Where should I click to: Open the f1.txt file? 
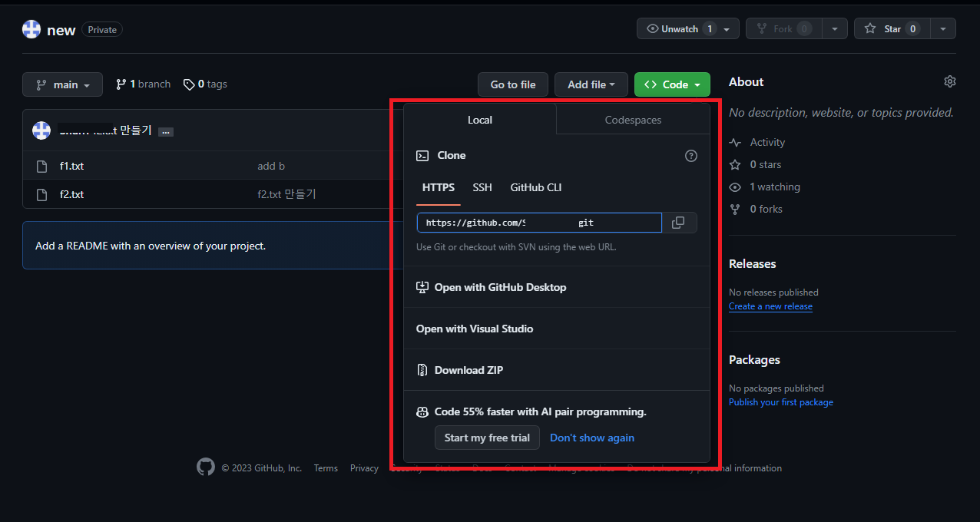[x=71, y=166]
